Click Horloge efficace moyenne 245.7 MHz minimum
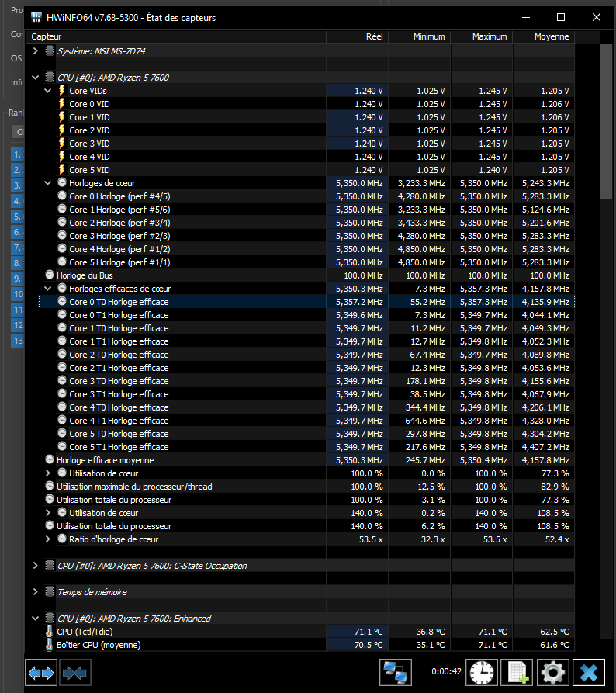Image resolution: width=616 pixels, height=693 pixels. pos(425,460)
